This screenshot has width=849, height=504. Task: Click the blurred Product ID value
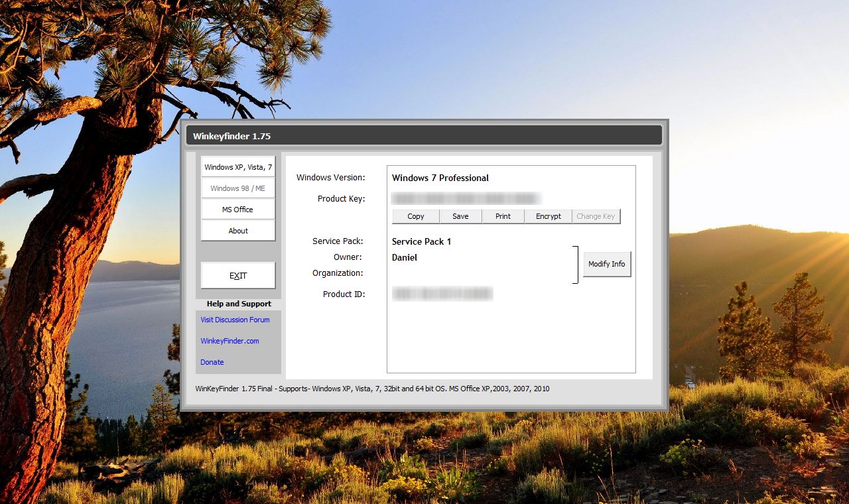pos(442,294)
